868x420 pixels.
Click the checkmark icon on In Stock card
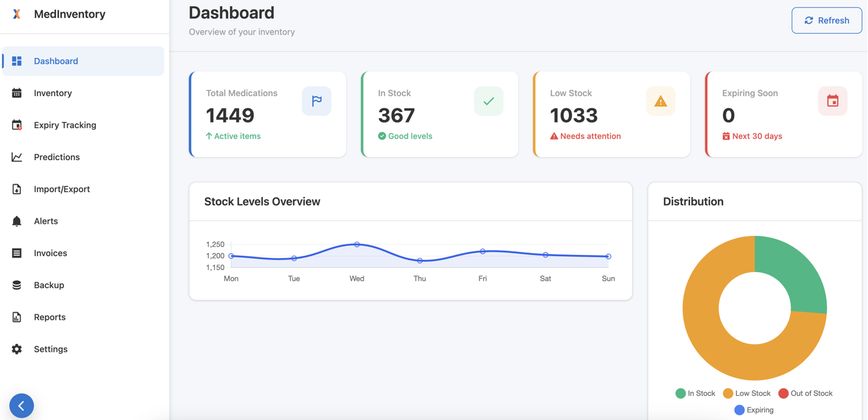[488, 101]
